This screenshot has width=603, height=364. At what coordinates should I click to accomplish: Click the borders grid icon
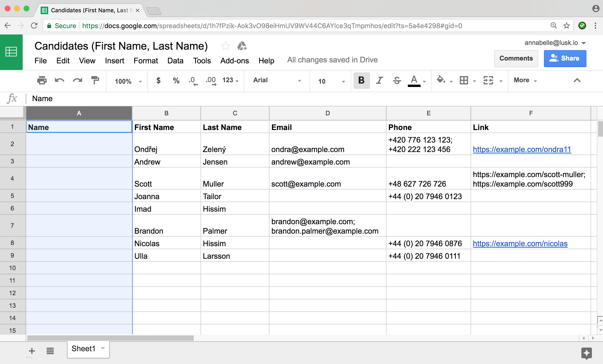tap(464, 80)
